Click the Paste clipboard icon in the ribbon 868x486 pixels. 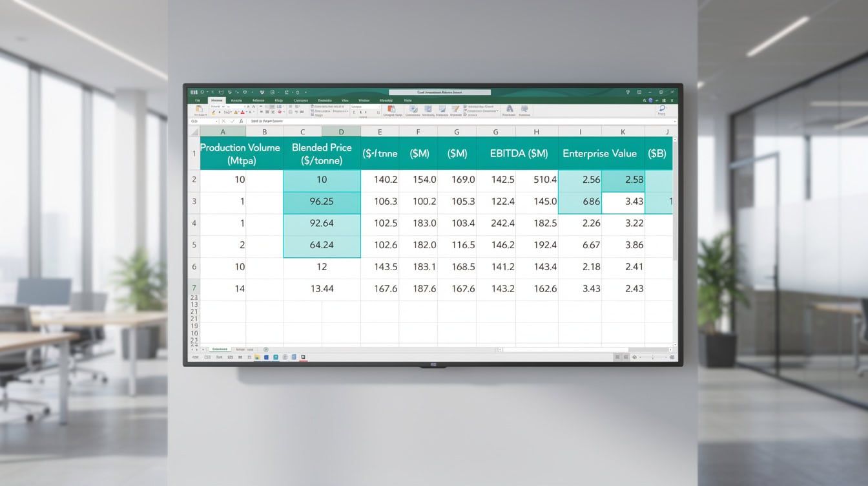(x=199, y=108)
